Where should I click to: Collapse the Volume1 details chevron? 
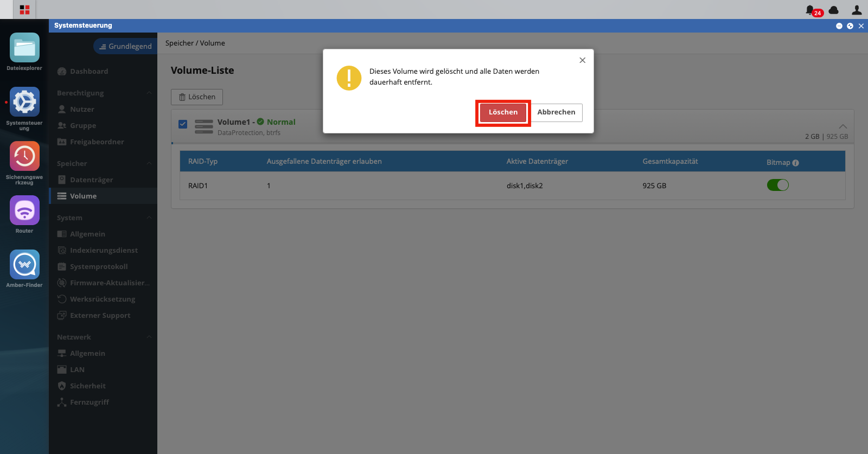pyautogui.click(x=843, y=126)
